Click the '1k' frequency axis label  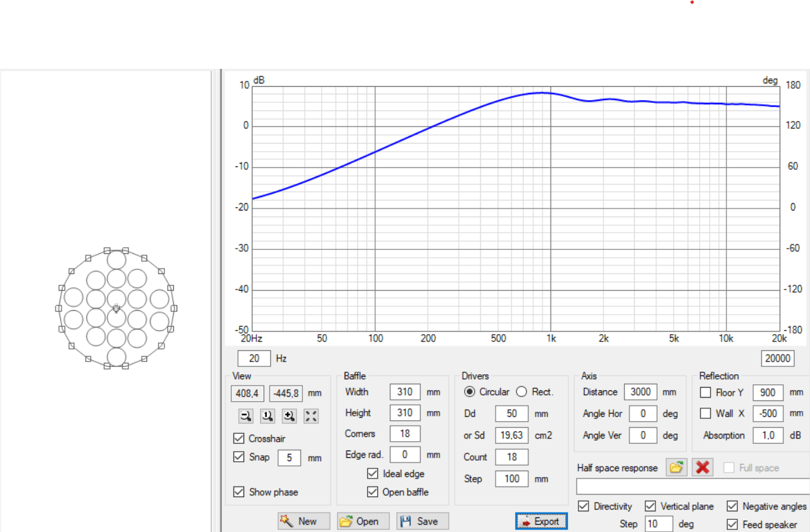coord(550,338)
